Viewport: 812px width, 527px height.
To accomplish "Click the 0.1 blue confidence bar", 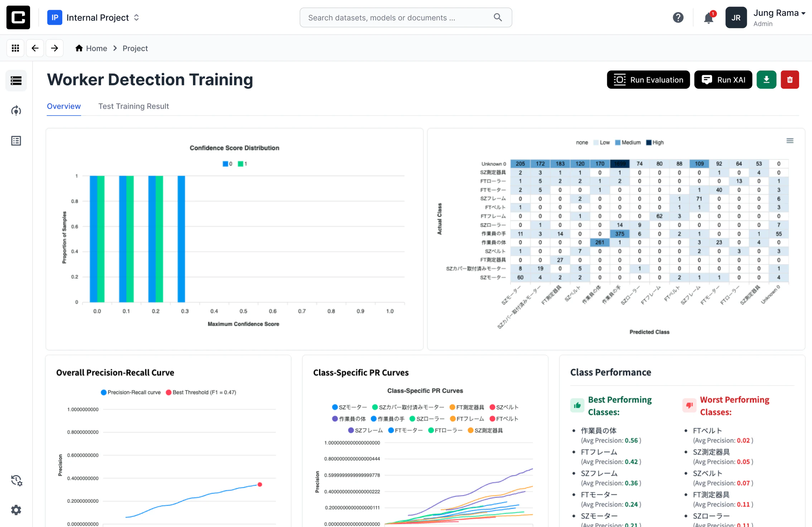I will tap(122, 239).
